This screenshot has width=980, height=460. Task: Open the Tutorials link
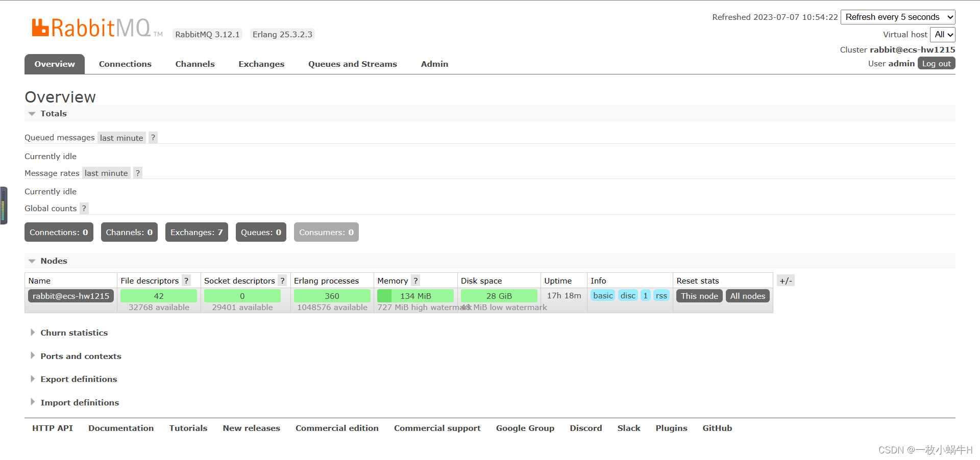point(188,428)
